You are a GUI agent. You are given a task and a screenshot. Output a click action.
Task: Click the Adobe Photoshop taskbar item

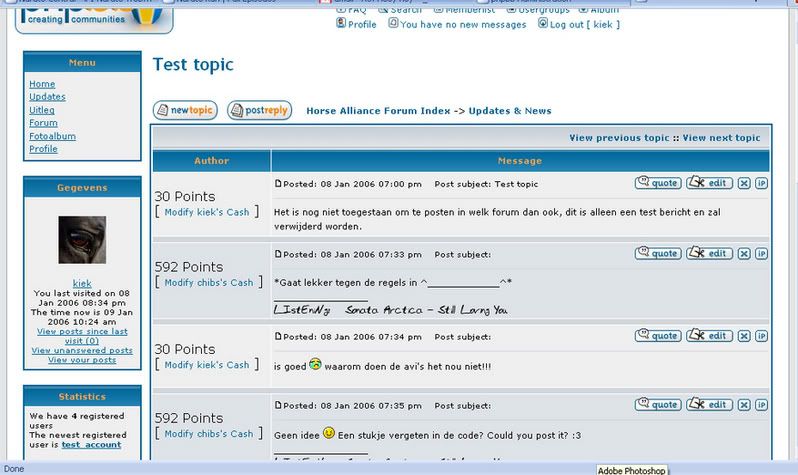[x=631, y=470]
